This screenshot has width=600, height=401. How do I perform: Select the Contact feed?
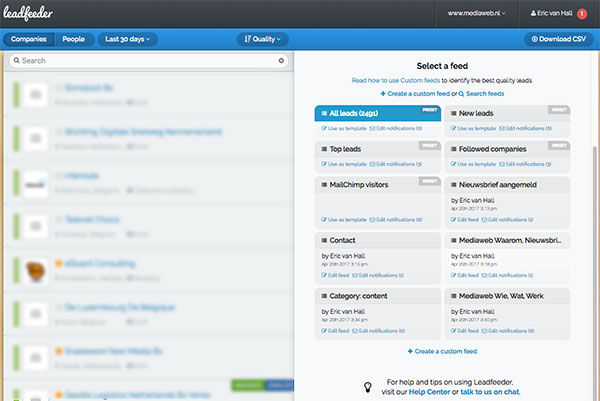tap(378, 240)
